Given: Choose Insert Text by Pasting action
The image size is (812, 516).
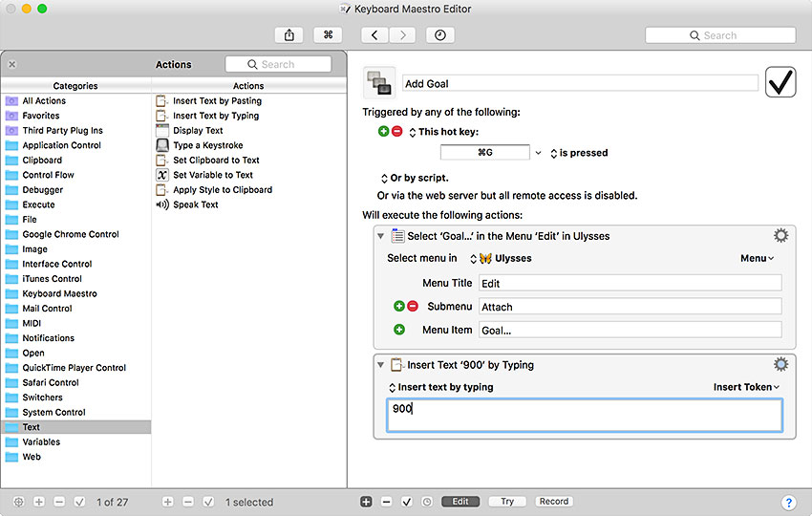Looking at the screenshot, I should pos(217,101).
